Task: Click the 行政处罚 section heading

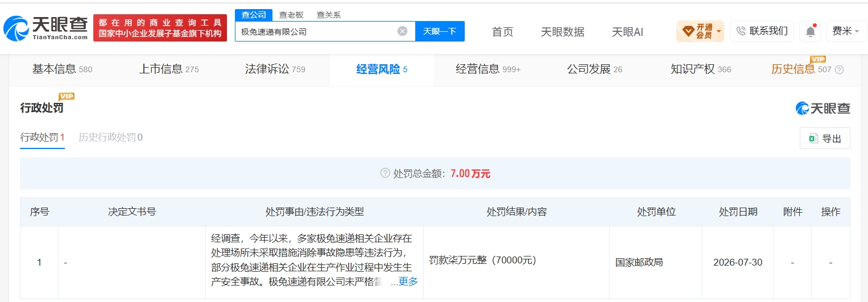Action: coord(42,107)
